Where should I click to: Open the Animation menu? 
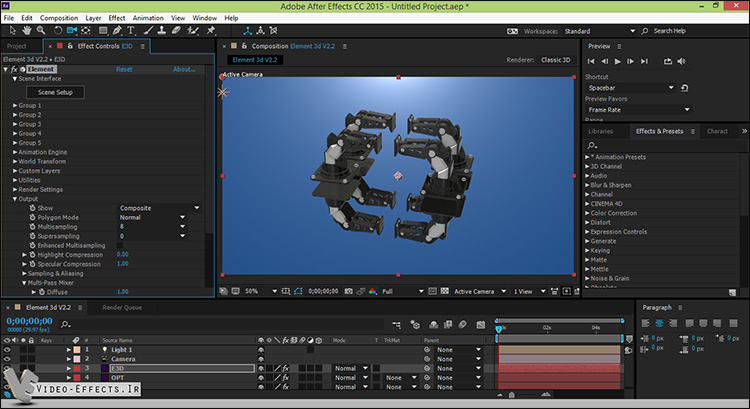pyautogui.click(x=148, y=18)
